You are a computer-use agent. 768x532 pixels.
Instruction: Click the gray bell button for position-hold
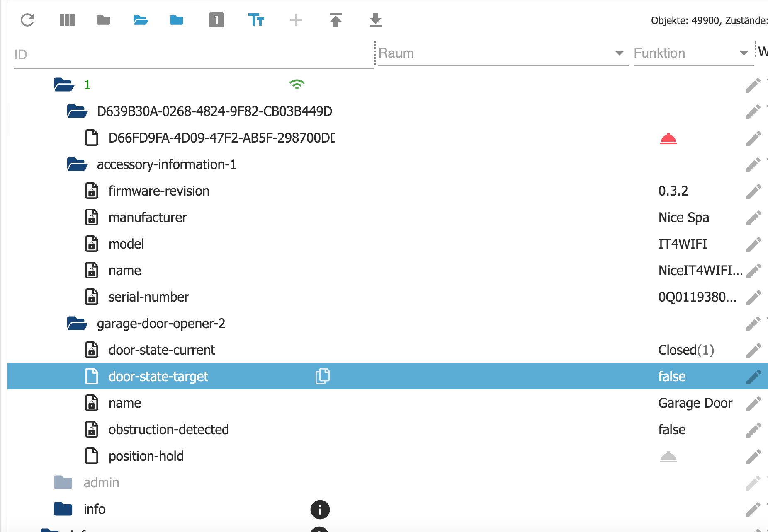(x=668, y=457)
